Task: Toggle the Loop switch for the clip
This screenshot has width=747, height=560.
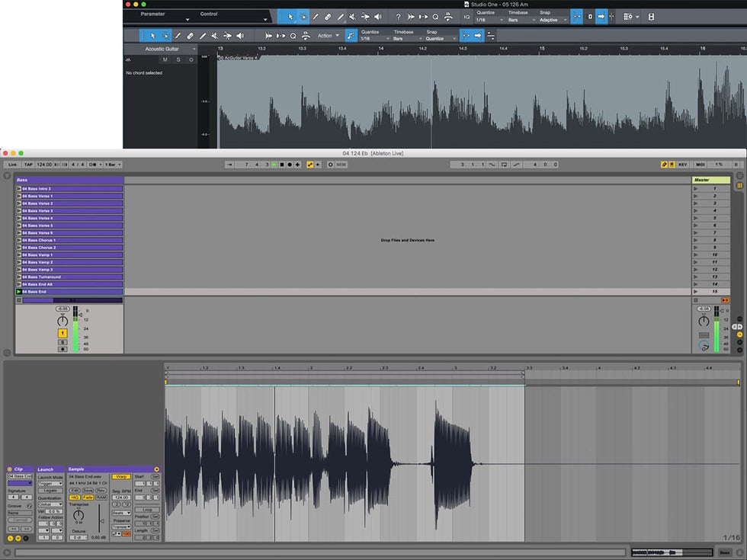Action: (x=147, y=510)
